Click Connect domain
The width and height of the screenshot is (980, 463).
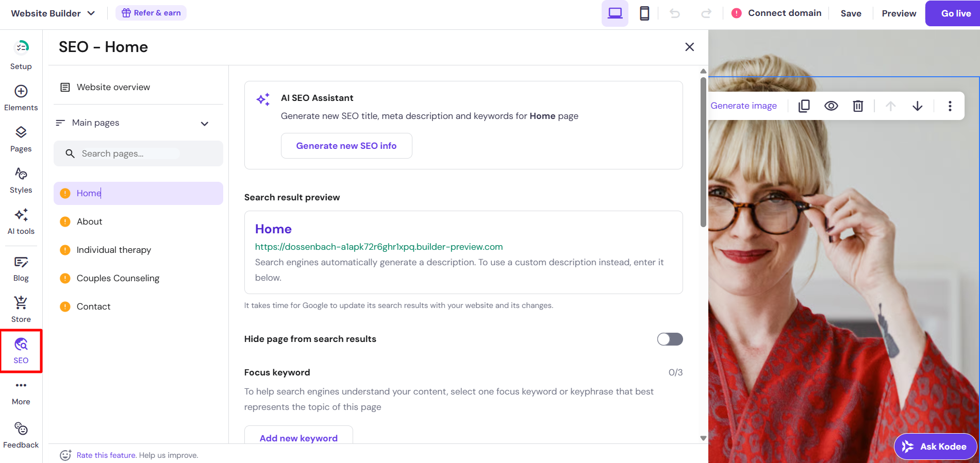pyautogui.click(x=785, y=13)
